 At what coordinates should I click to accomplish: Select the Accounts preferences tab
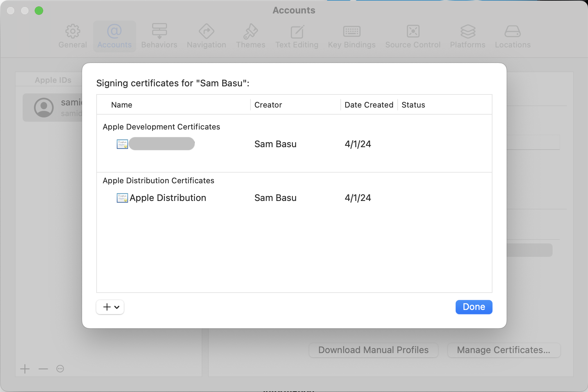click(114, 36)
